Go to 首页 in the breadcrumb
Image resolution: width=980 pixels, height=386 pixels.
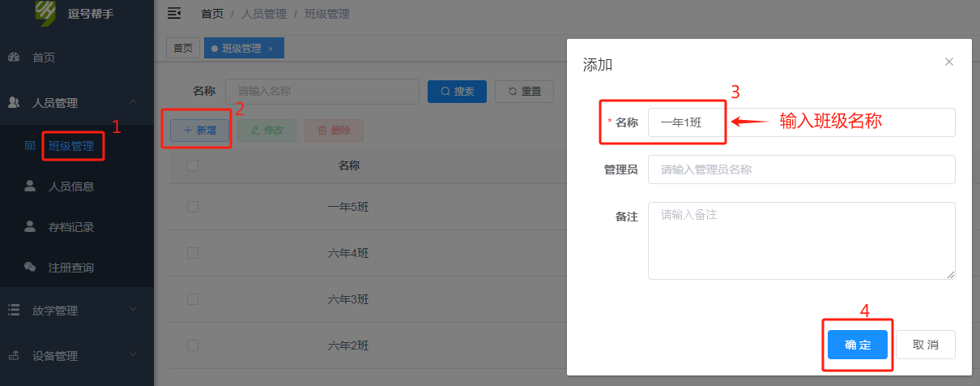212,14
